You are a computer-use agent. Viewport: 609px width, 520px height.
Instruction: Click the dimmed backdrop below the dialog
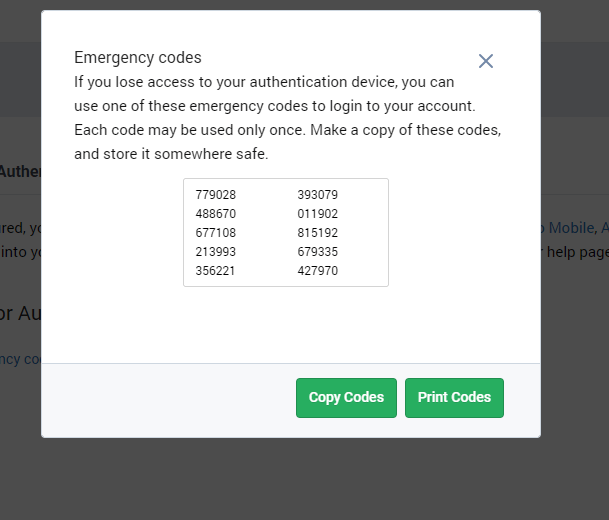pos(300,480)
